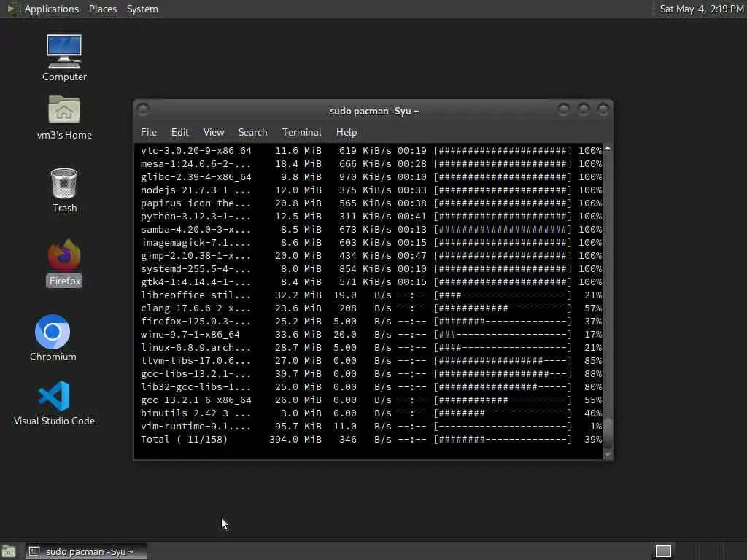Maximize the sudo pacman terminal window

click(583, 110)
